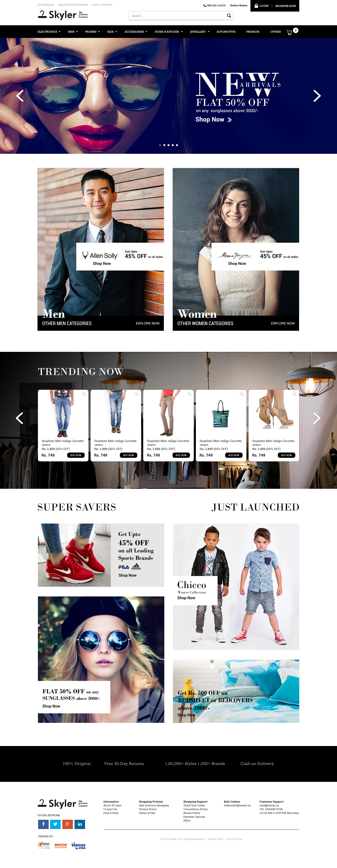337x868 pixels.
Task: Open the Automotive menu item
Action: (x=226, y=32)
